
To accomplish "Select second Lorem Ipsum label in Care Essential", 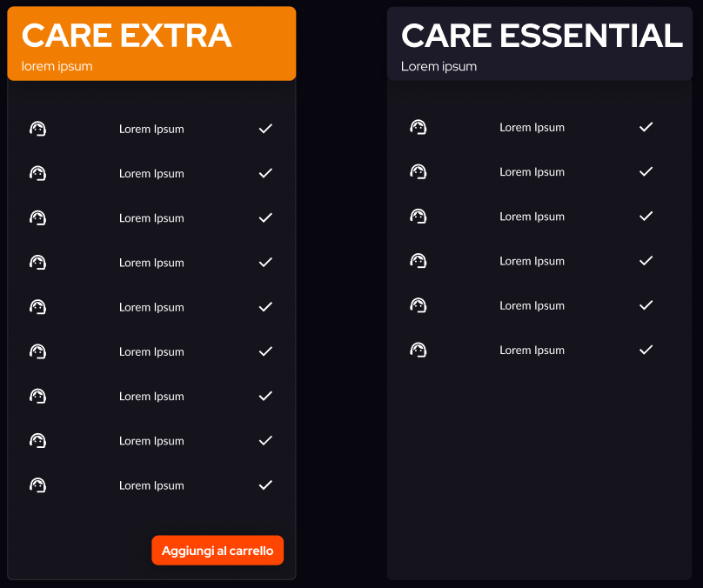I will coord(532,172).
